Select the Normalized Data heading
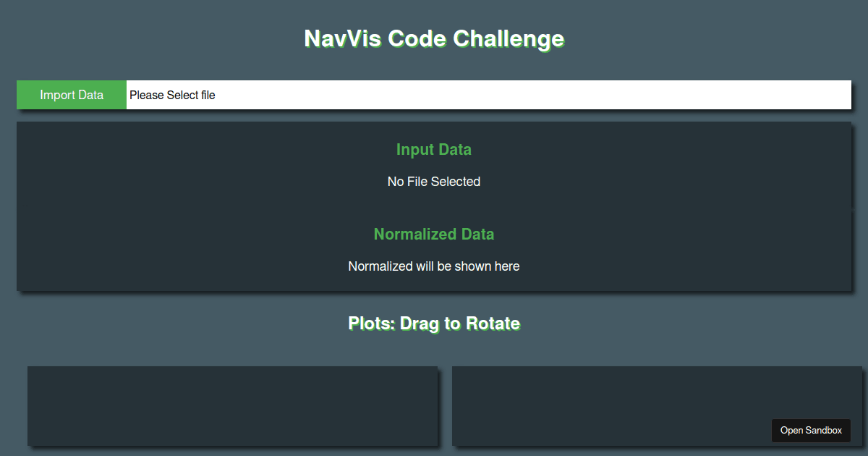 click(434, 235)
